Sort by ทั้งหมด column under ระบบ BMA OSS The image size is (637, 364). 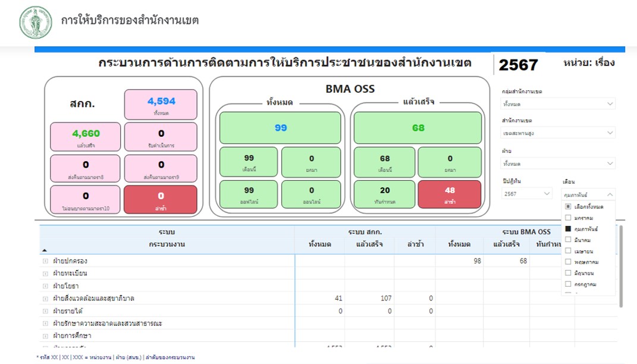point(459,244)
